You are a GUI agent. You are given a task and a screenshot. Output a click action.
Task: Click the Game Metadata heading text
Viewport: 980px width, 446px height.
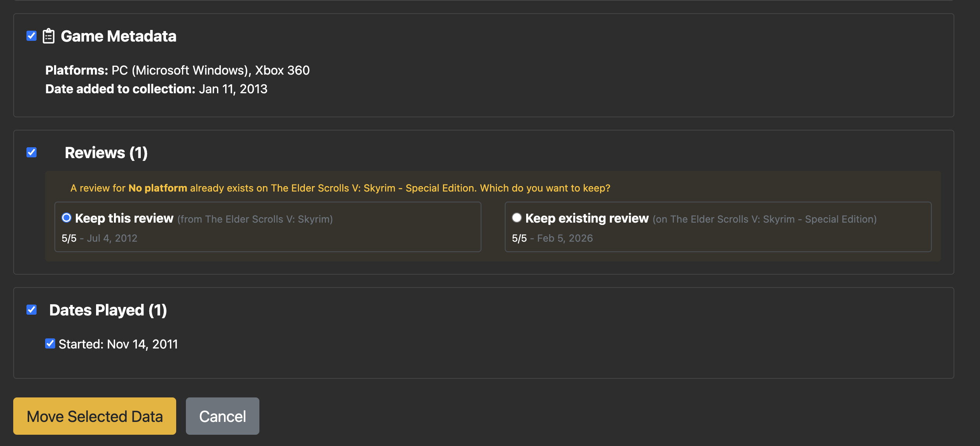pyautogui.click(x=119, y=36)
